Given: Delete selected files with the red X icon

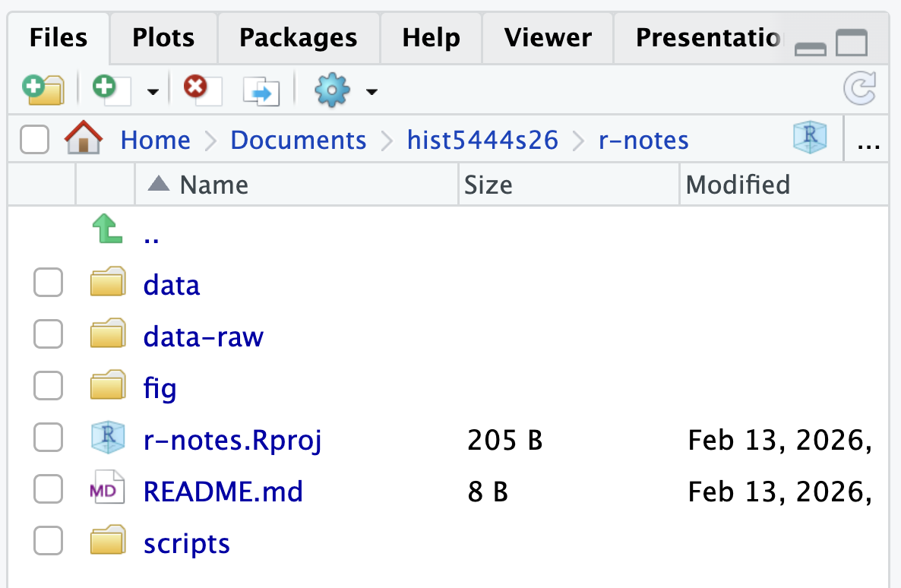Looking at the screenshot, I should point(198,89).
